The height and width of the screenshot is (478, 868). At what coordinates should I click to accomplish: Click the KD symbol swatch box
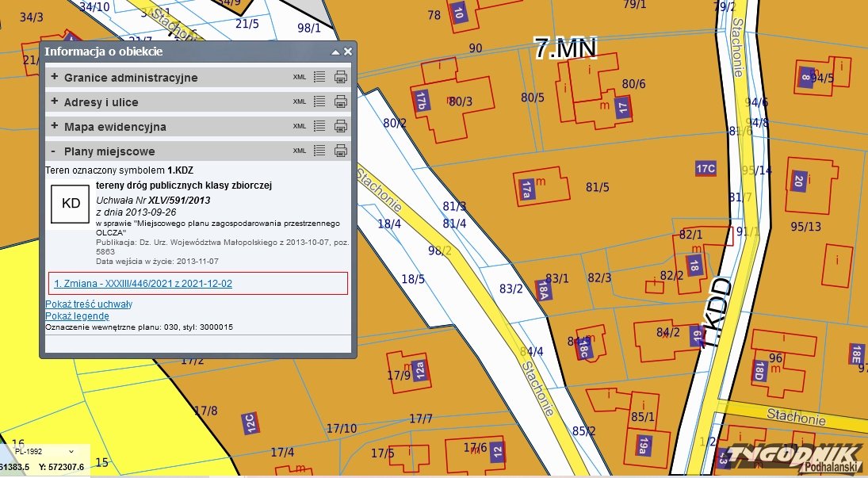point(71,204)
